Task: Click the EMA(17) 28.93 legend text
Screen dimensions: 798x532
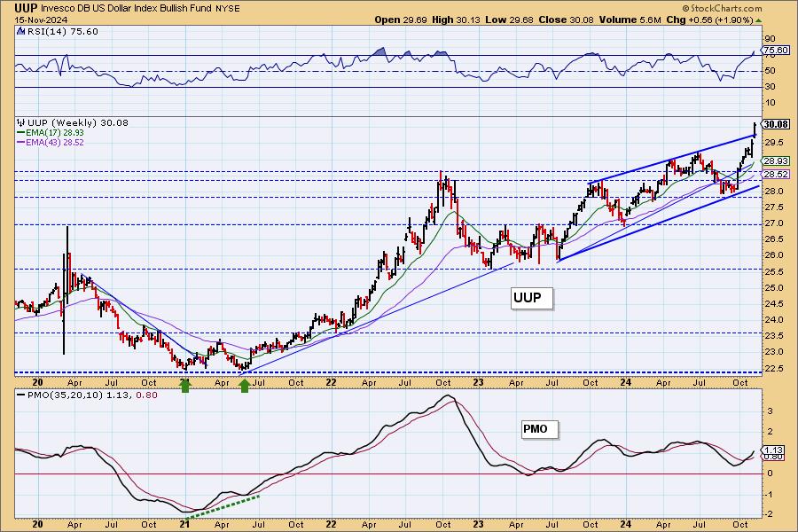Action: [55, 133]
